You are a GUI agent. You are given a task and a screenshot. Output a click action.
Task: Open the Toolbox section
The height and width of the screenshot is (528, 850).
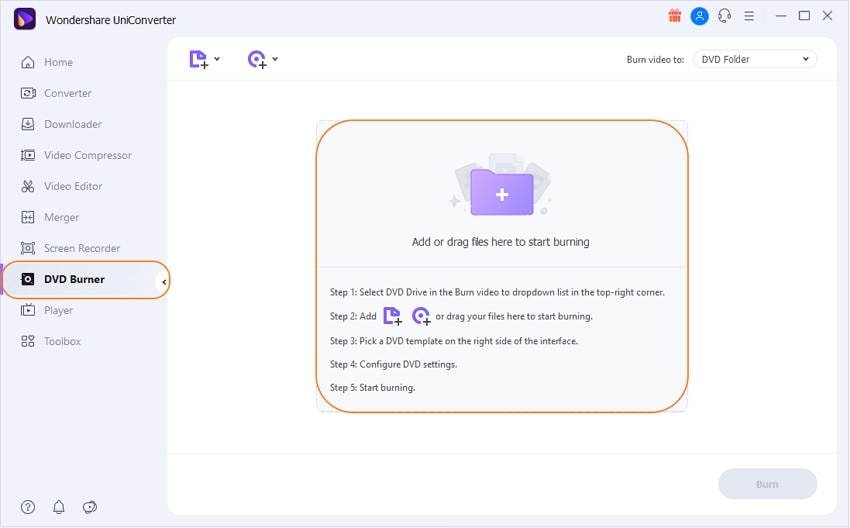click(x=62, y=341)
